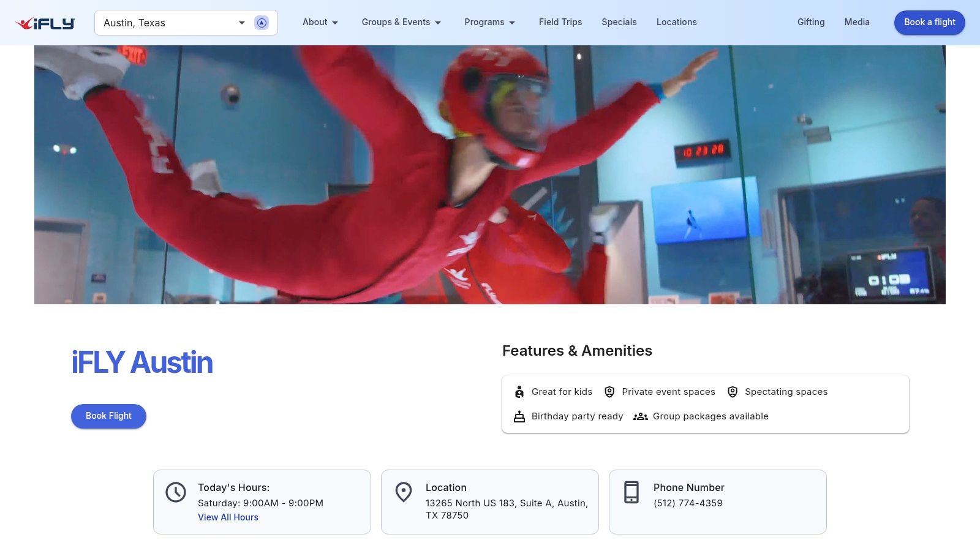Open the View All Hours link
The height and width of the screenshot is (551, 980).
pyautogui.click(x=228, y=517)
